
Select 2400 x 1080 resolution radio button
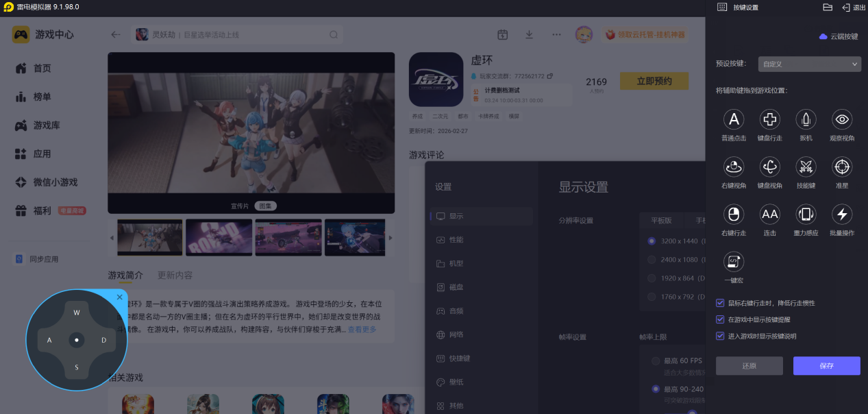tap(652, 260)
